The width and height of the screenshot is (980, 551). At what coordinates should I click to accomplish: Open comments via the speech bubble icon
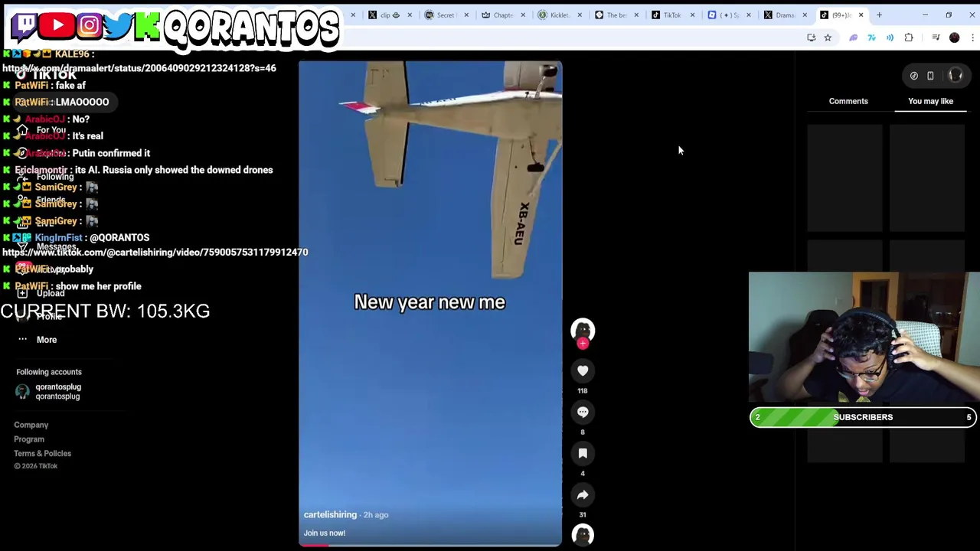click(x=583, y=412)
